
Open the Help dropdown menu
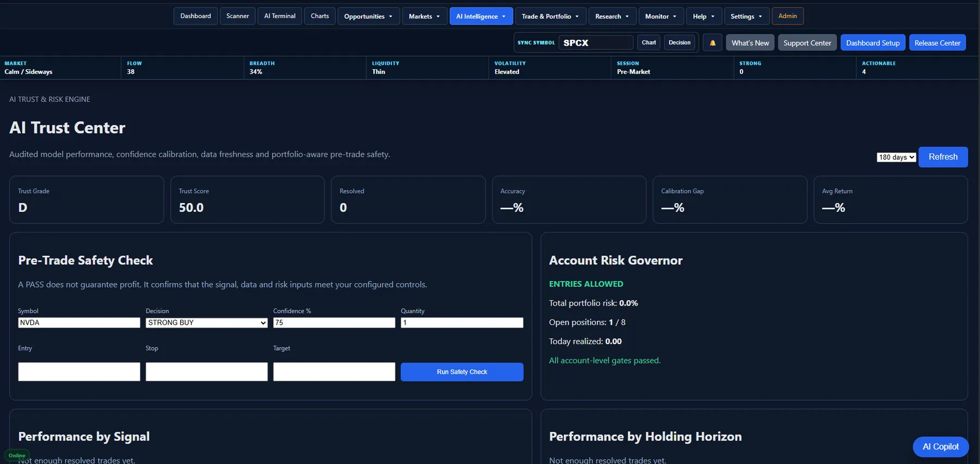[x=704, y=16]
